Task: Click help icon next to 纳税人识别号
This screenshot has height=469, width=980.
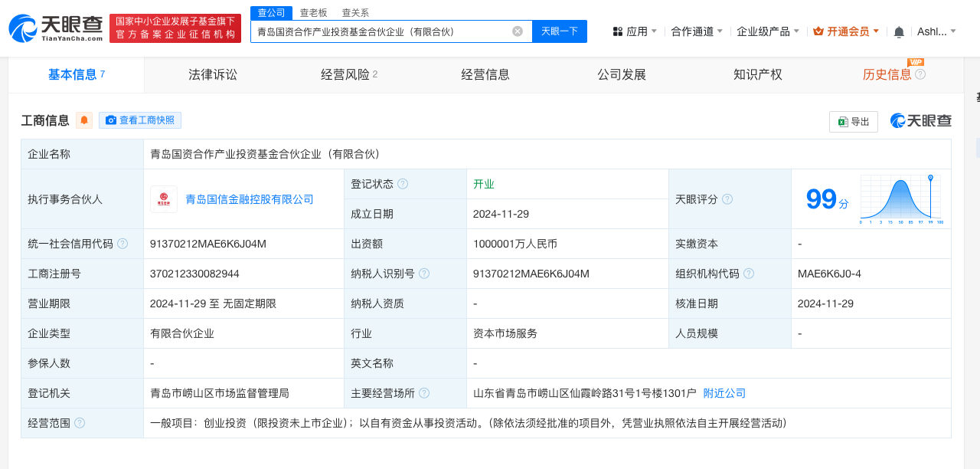Action: (424, 274)
